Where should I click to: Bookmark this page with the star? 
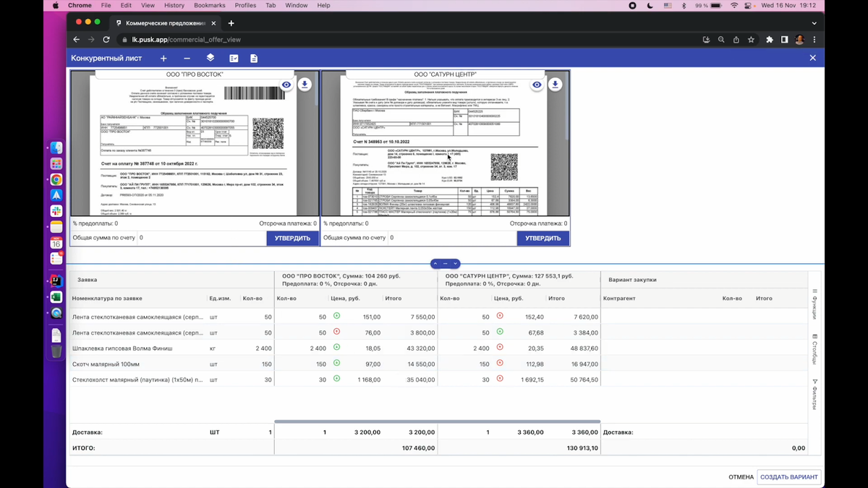coord(751,40)
